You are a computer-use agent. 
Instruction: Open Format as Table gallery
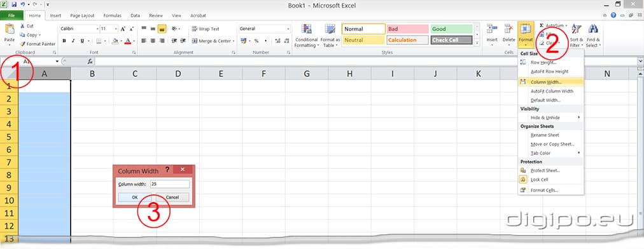(x=330, y=36)
